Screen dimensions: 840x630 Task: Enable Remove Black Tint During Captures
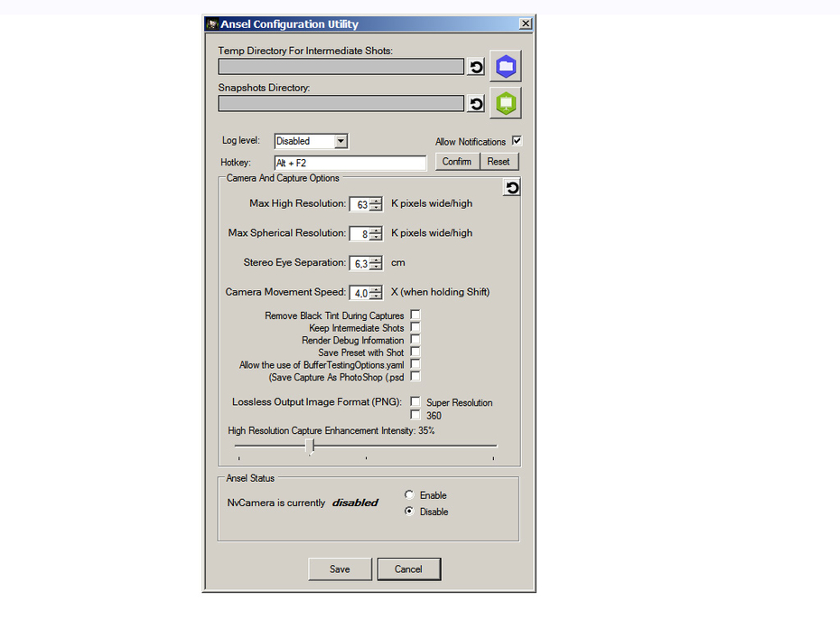(x=415, y=315)
